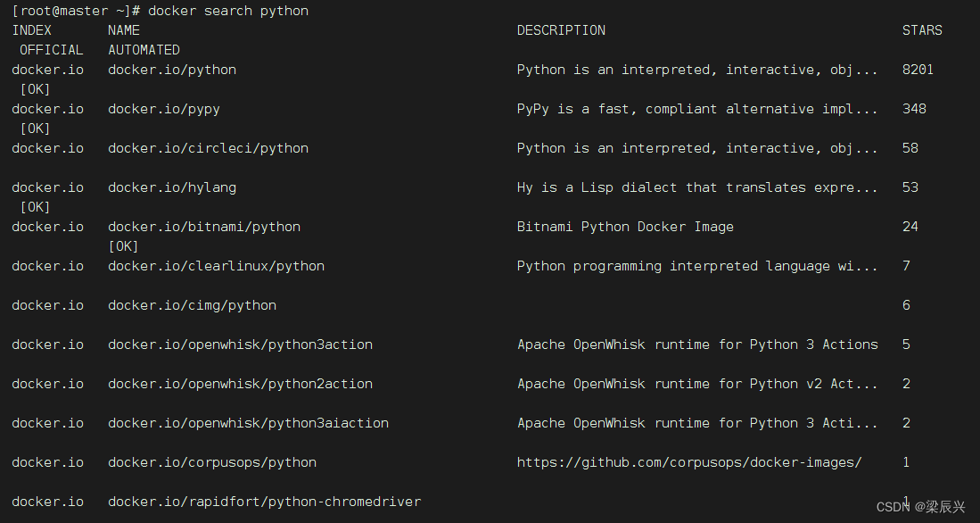Click the corpusops GitHub docker-images URL
The height and width of the screenshot is (523, 980).
689,462
